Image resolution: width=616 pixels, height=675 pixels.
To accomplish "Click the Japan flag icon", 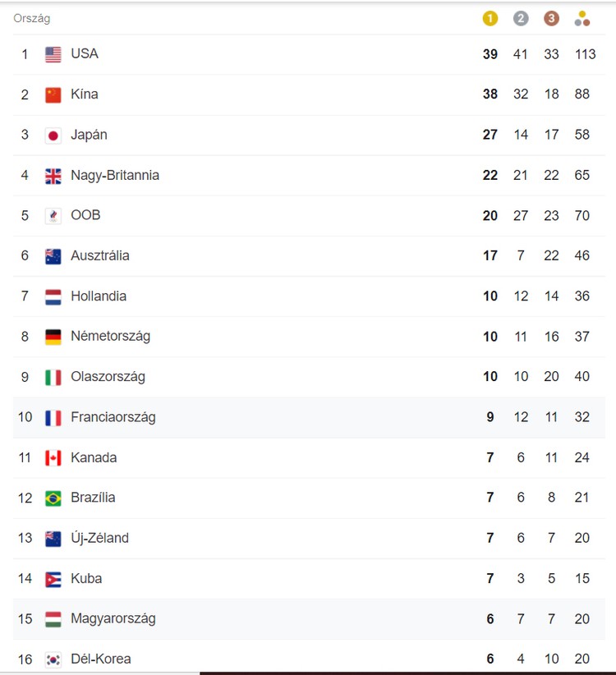I will (x=53, y=135).
